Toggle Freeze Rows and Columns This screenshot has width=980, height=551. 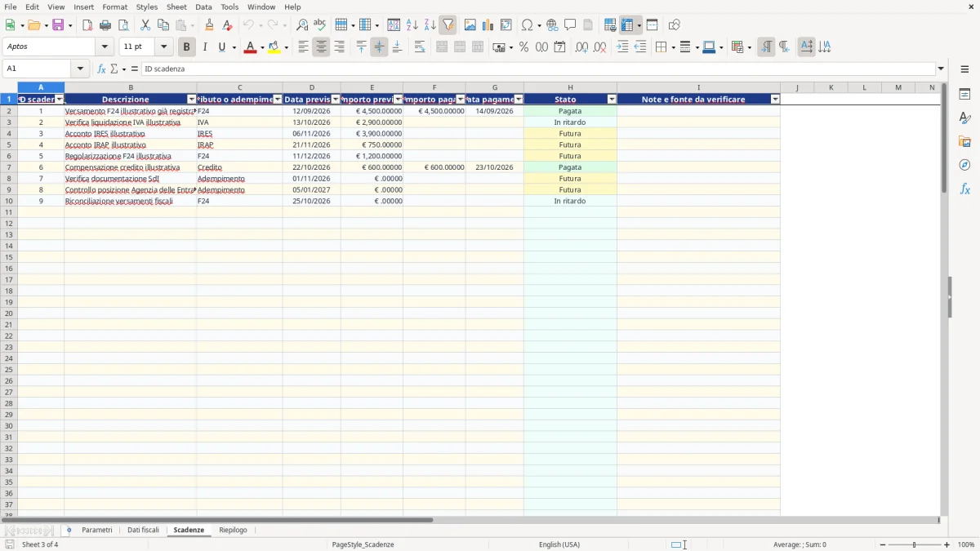click(x=627, y=25)
